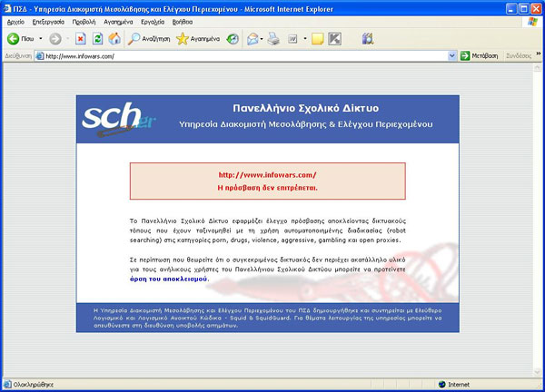Click the Internet zone globe icon
Viewport: 545px width, 392px height.
[x=441, y=385]
